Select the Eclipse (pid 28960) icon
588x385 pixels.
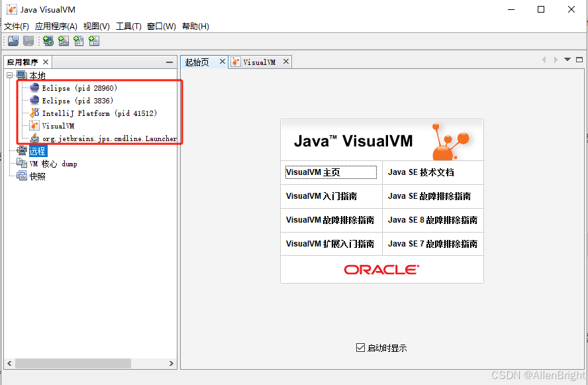pyautogui.click(x=34, y=88)
